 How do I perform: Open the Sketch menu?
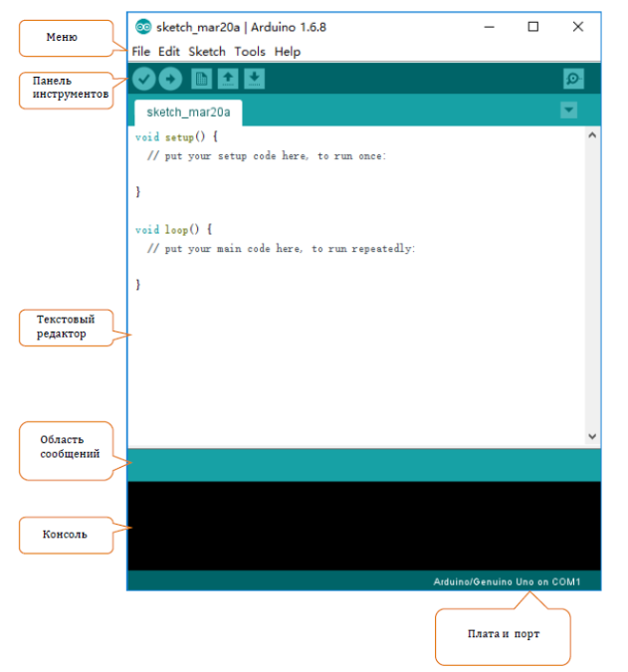(207, 52)
